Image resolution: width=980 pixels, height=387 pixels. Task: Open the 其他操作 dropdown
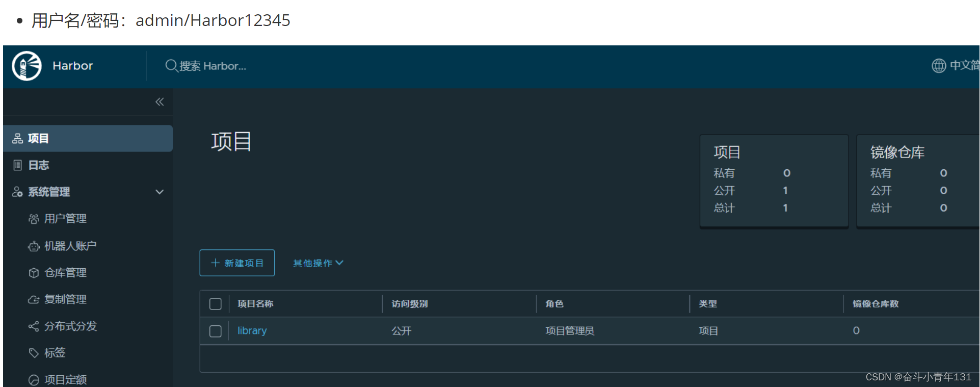pyautogui.click(x=318, y=263)
